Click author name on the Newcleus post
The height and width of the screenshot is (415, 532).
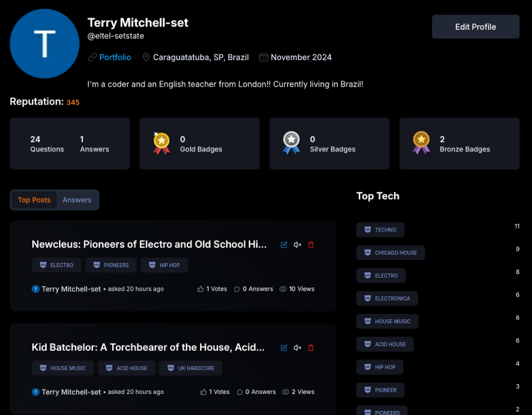pos(71,289)
